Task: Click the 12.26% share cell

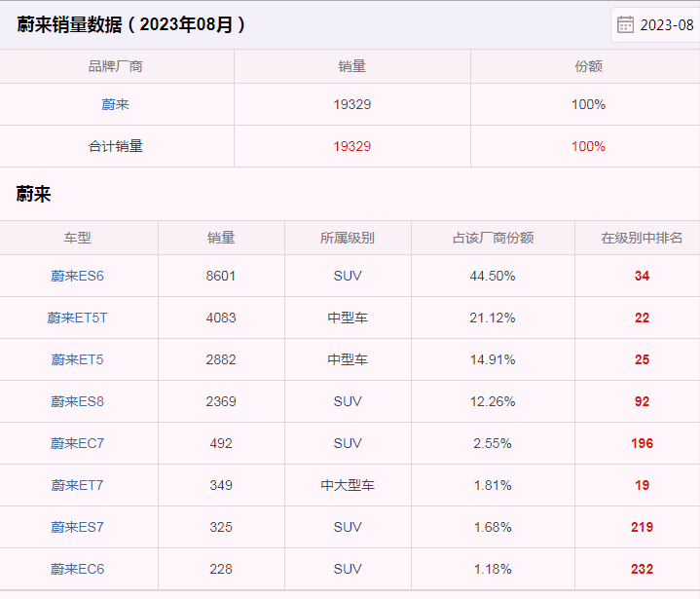Action: tap(493, 401)
